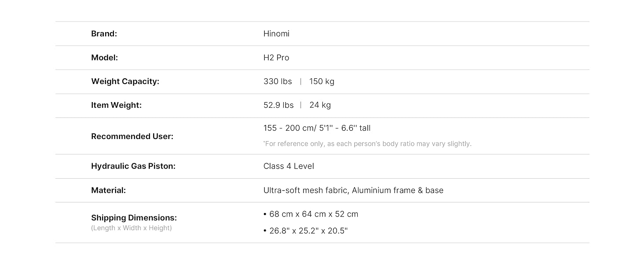Viewport: 644px width, 264px height.
Task: Click the Item Weight: label
Action: click(116, 105)
